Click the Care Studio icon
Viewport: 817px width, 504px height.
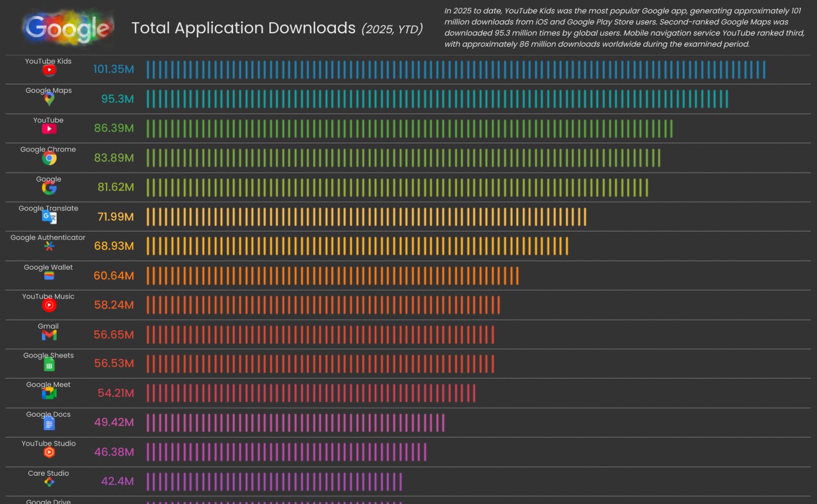pyautogui.click(x=49, y=482)
